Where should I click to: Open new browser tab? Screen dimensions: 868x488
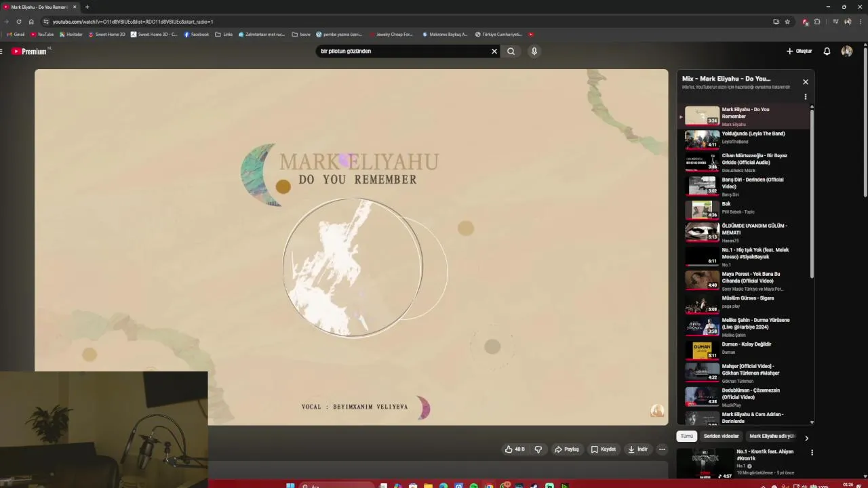(x=87, y=7)
